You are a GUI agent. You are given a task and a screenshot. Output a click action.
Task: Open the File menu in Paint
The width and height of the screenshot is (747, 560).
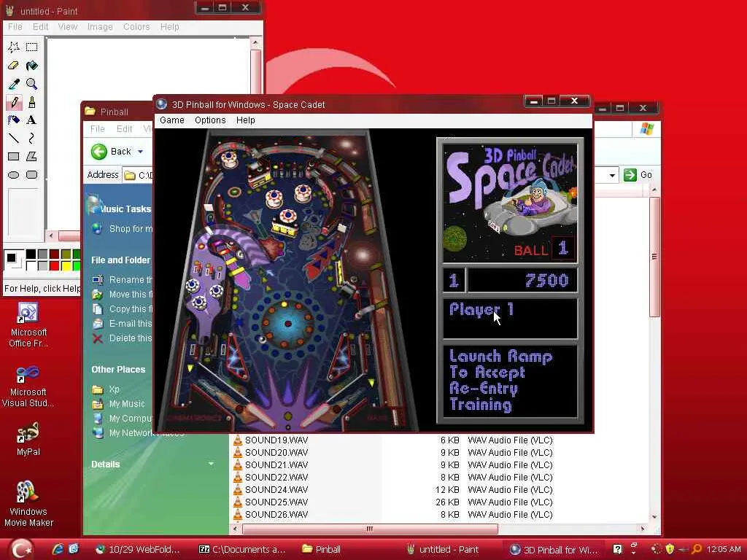pyautogui.click(x=15, y=27)
